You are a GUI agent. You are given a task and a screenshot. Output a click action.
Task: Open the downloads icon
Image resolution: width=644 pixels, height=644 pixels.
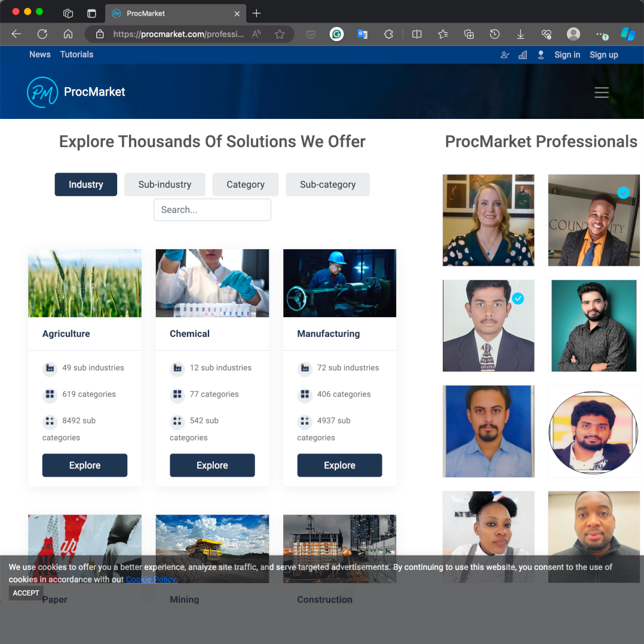click(520, 34)
